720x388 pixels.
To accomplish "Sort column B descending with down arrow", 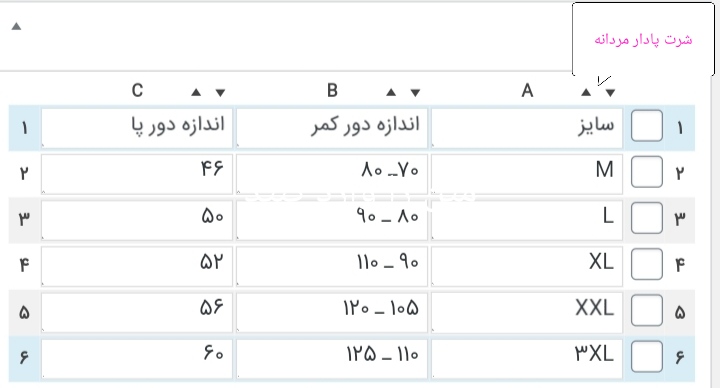I will 416,93.
